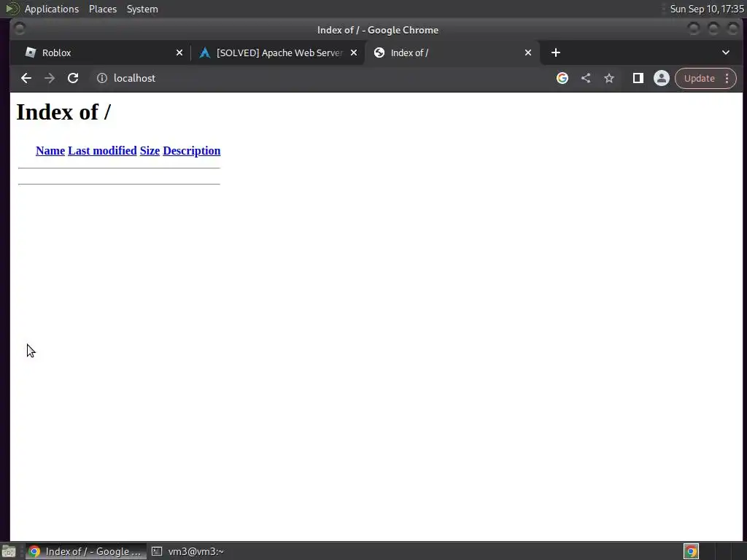Image resolution: width=747 pixels, height=560 pixels.
Task: Open the side panel icon
Action: coord(638,78)
